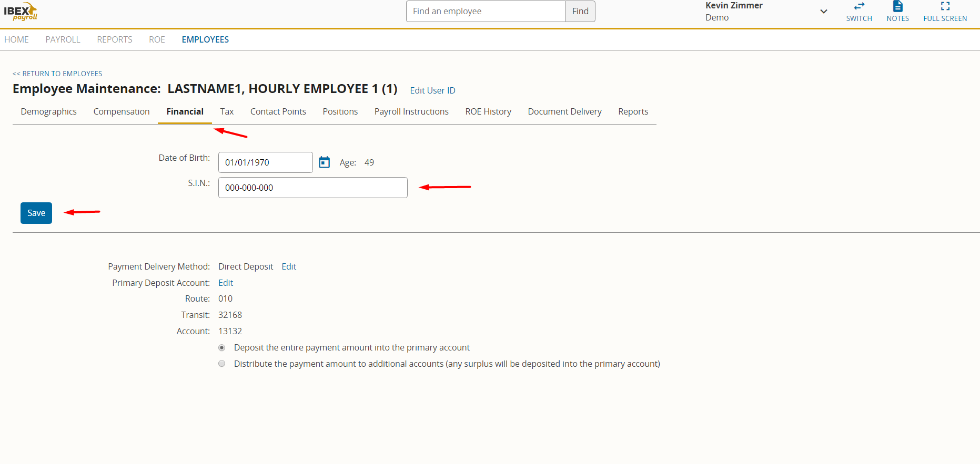Switch to the Compensation tab
This screenshot has width=980, height=464.
pos(122,111)
